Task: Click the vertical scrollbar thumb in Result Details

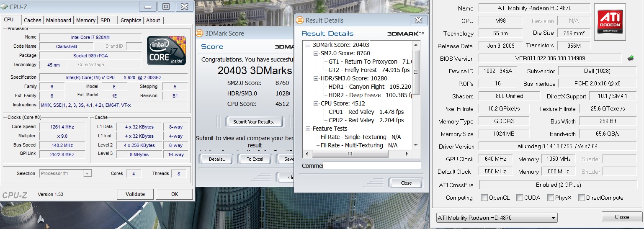Action: [x=416, y=71]
